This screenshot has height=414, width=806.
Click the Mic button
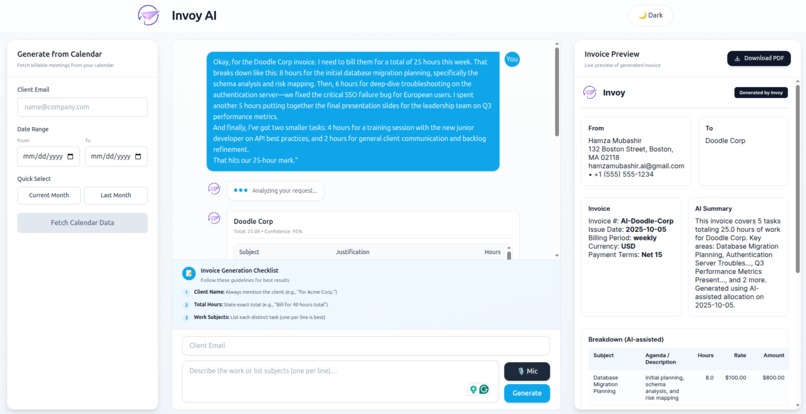527,371
